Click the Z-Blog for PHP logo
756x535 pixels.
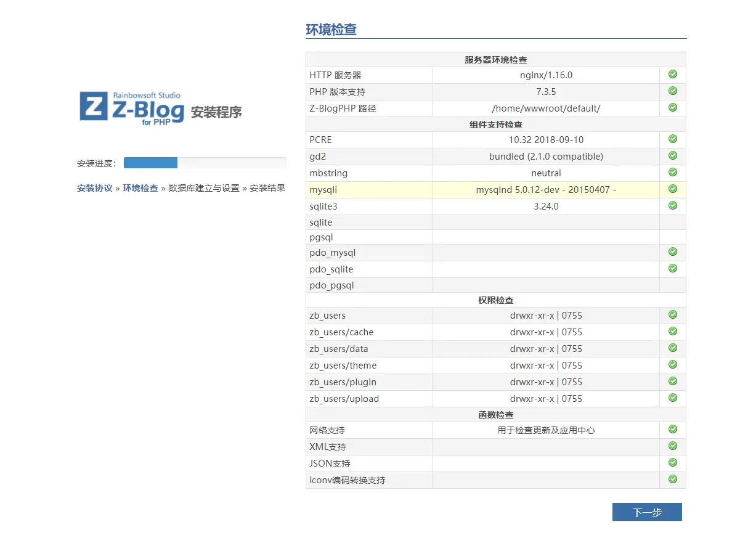pyautogui.click(x=132, y=108)
